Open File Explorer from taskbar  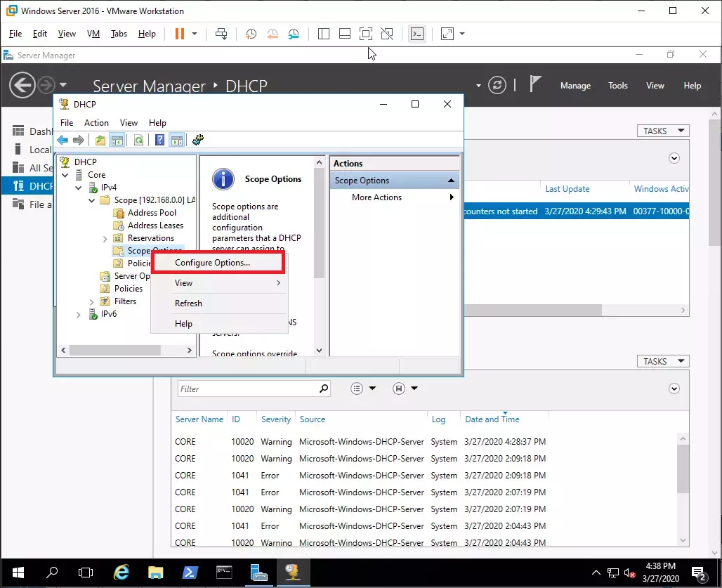click(x=156, y=573)
